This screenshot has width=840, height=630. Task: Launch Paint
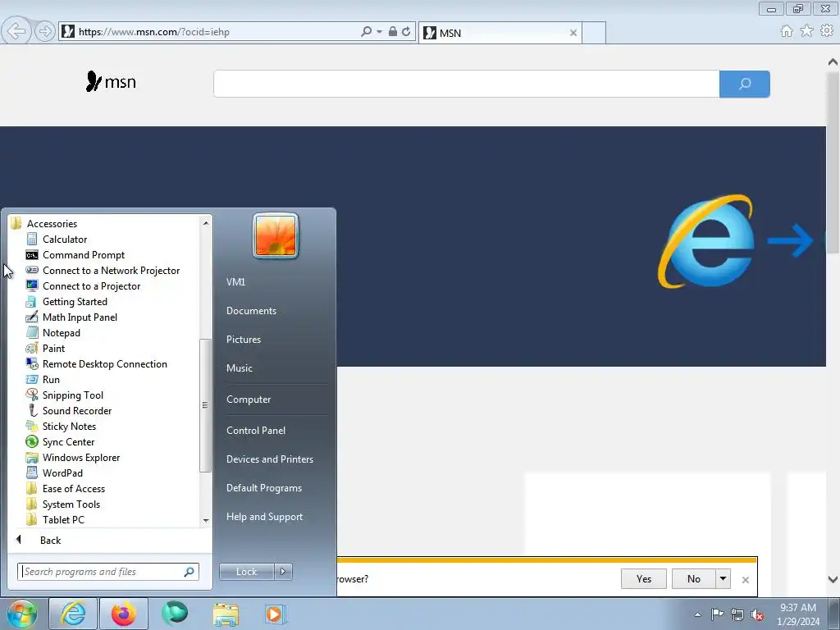pyautogui.click(x=53, y=348)
